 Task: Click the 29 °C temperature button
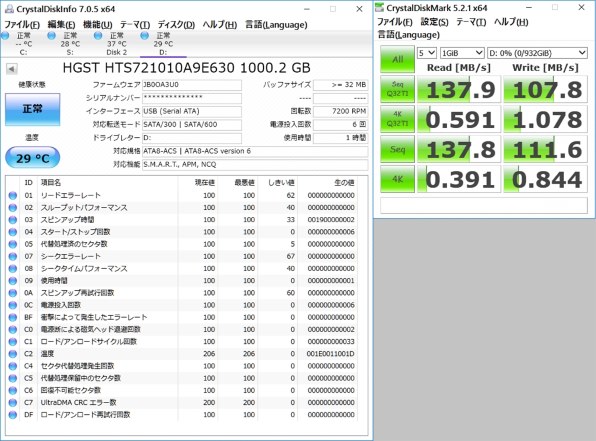point(33,158)
